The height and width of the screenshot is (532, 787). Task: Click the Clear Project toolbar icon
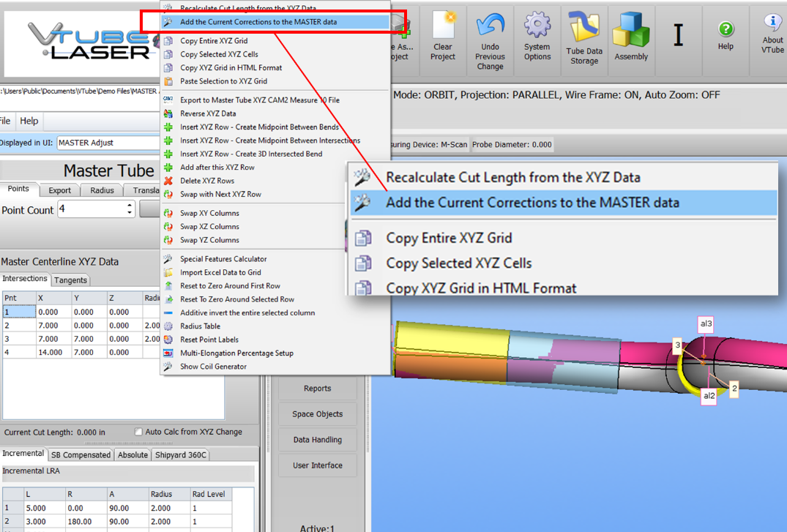443,25
